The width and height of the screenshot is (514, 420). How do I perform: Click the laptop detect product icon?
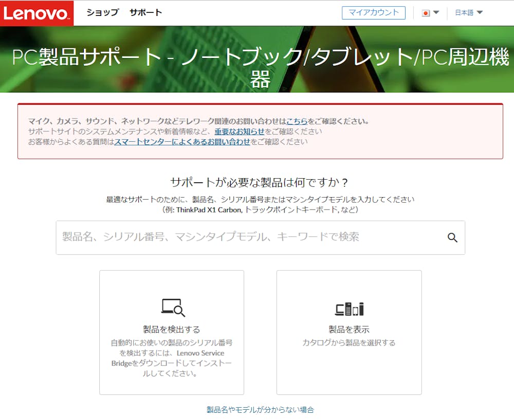coord(173,308)
